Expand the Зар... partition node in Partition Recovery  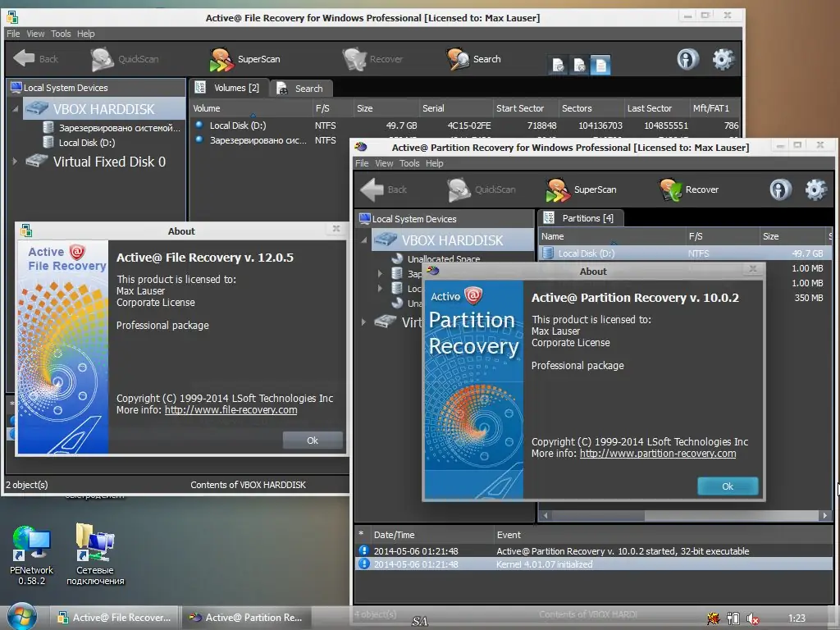(x=380, y=273)
